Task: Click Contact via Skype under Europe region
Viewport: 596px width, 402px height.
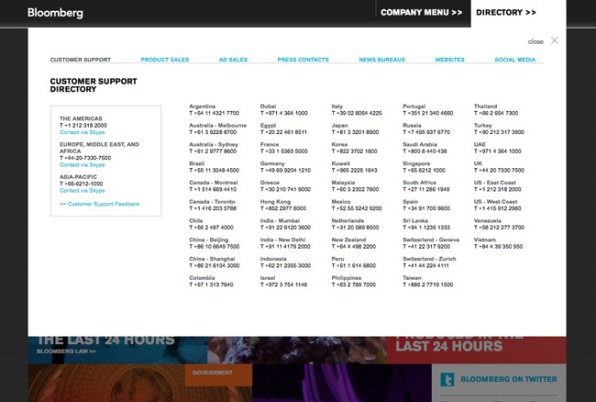Action: coord(82,165)
